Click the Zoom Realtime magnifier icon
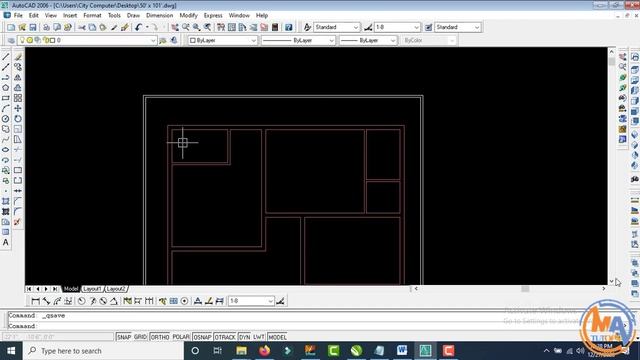The width and height of the screenshot is (640, 360). [186, 27]
